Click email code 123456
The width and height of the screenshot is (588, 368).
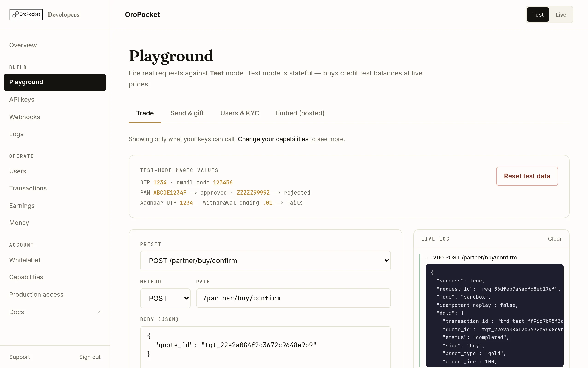coord(223,183)
